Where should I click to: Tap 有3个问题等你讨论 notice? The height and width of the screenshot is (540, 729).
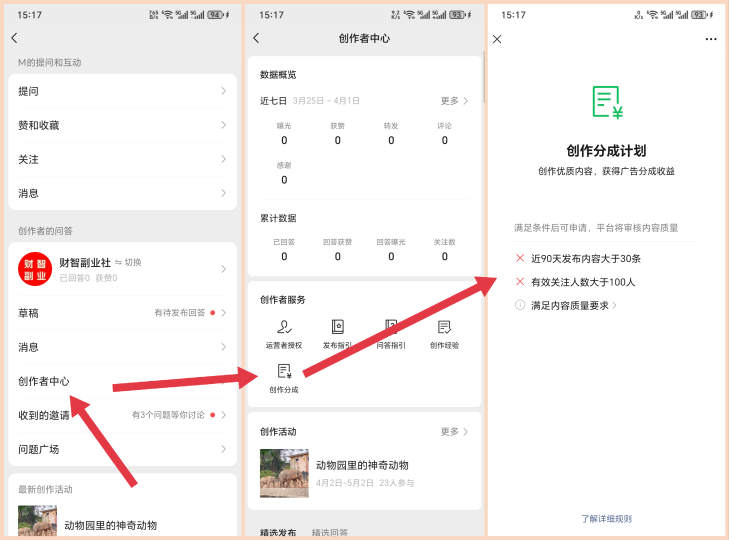pos(168,414)
